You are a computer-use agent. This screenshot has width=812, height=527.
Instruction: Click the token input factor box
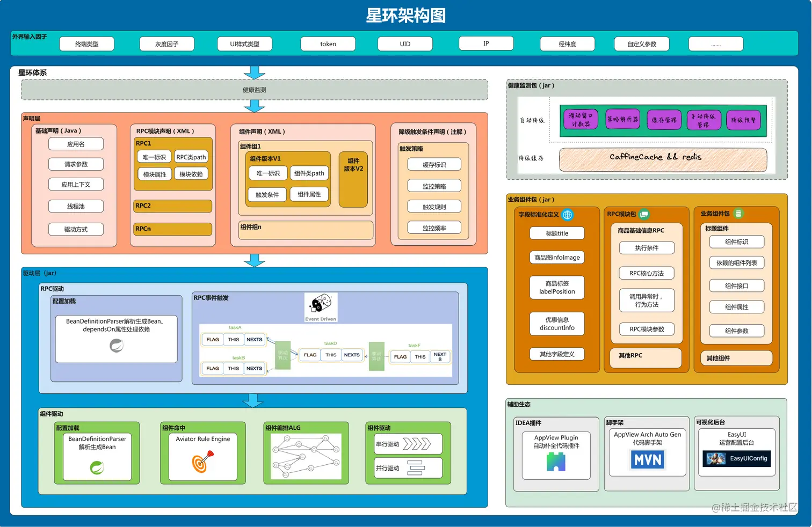click(x=328, y=43)
